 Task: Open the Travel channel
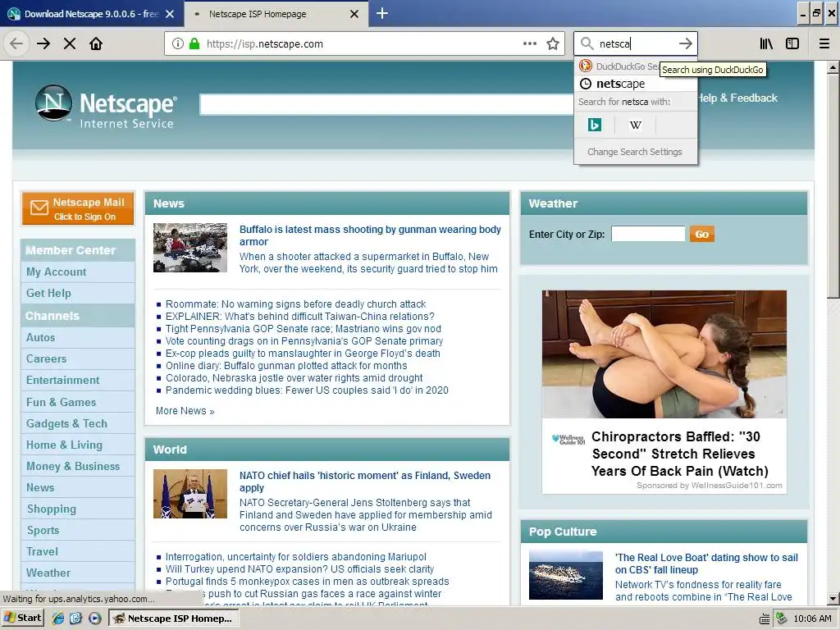(x=43, y=552)
